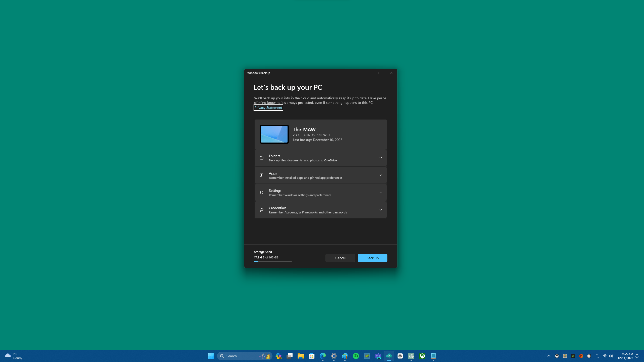
Task: Click the Apps icon in the backup list
Action: coord(262,175)
